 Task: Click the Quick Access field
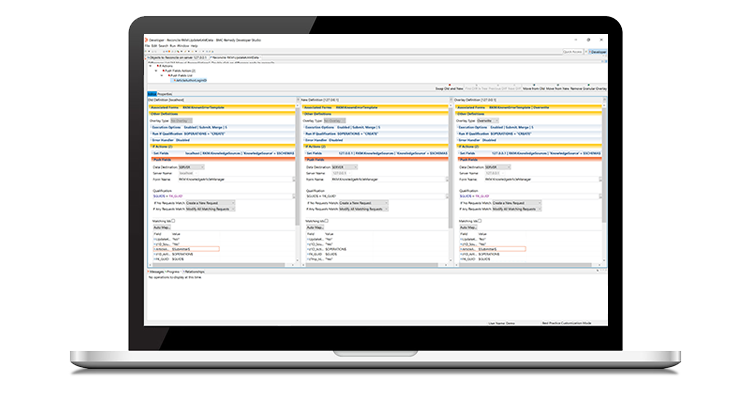coord(573,52)
